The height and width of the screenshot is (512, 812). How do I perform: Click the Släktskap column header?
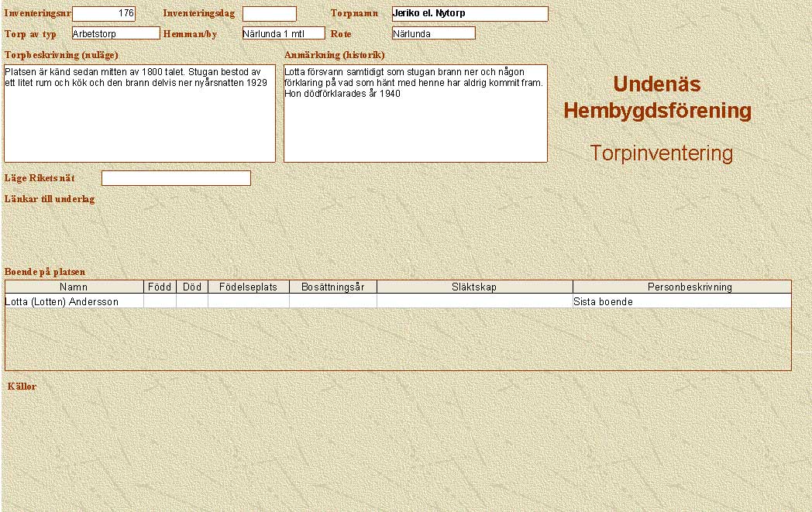474,287
